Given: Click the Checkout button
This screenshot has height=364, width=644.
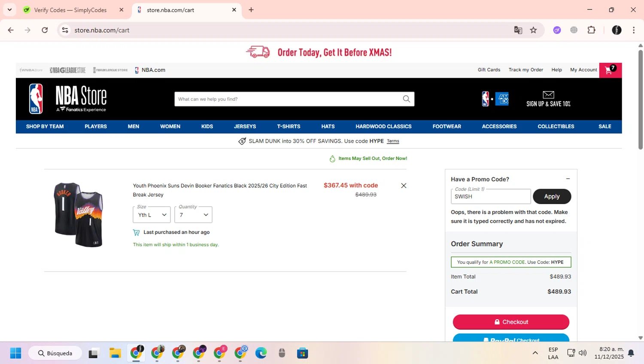Looking at the screenshot, I should (511, 322).
